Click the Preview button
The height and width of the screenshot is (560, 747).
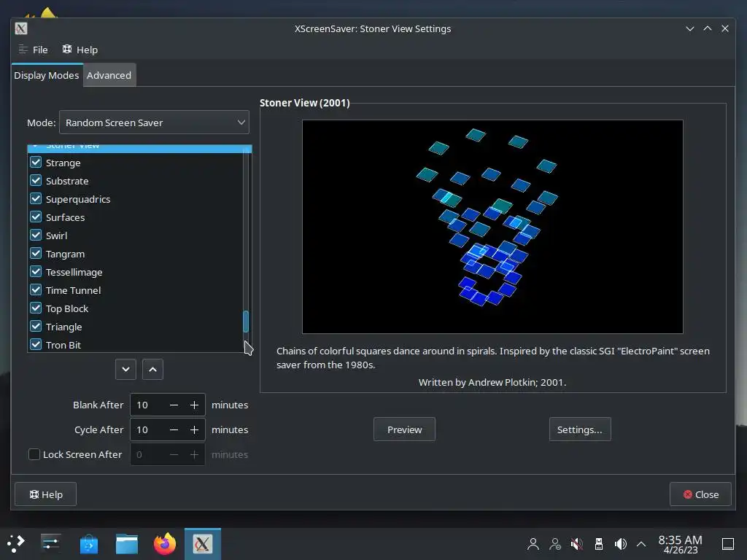coord(404,429)
